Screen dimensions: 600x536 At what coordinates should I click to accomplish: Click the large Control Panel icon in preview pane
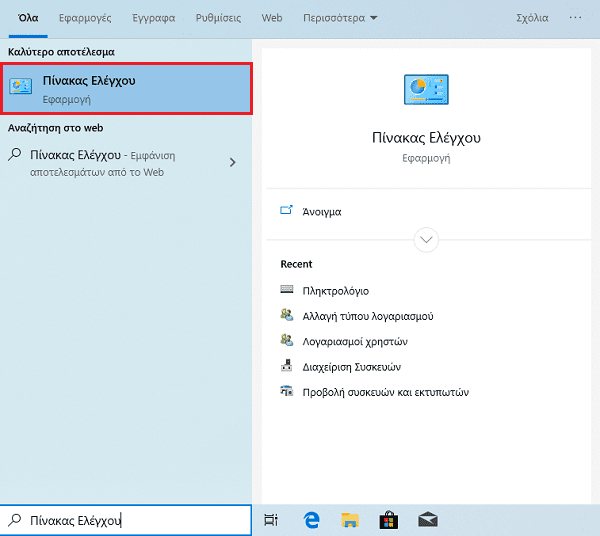point(426,89)
